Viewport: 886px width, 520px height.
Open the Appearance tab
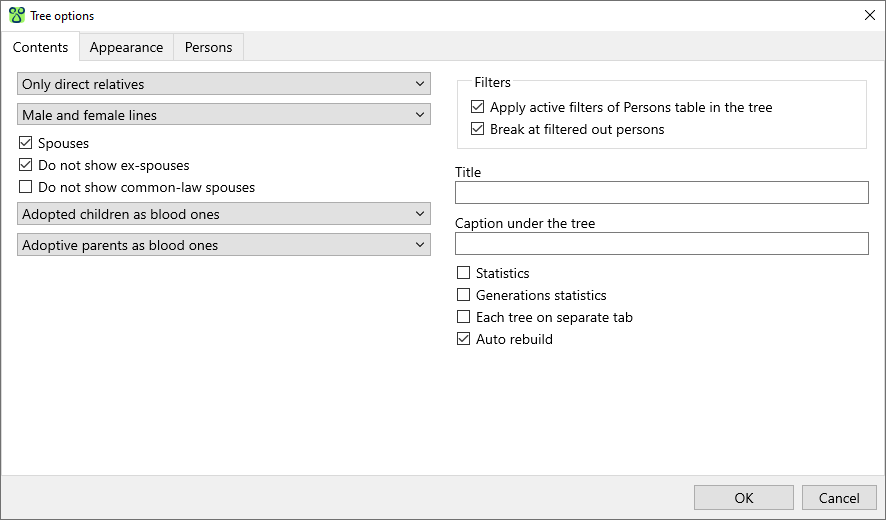[126, 47]
